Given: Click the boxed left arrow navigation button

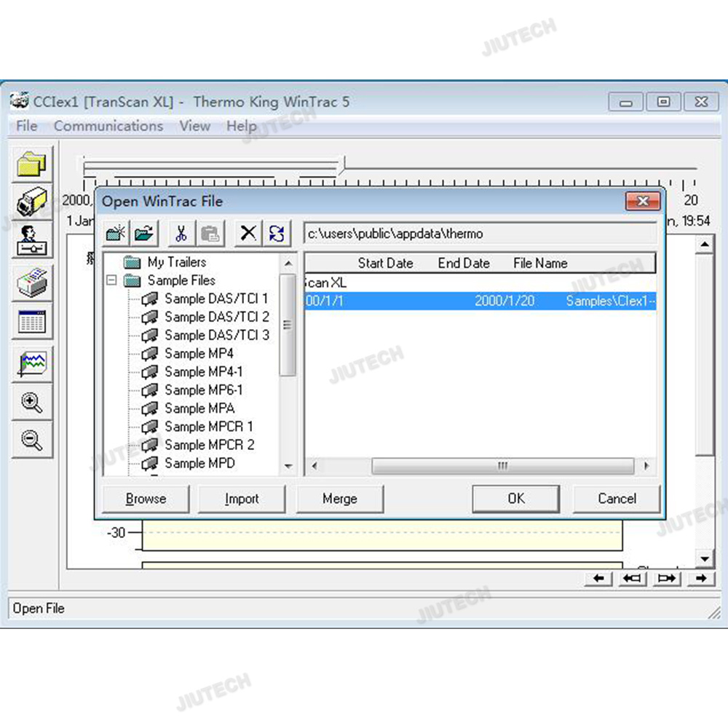Looking at the screenshot, I should click(x=633, y=579).
